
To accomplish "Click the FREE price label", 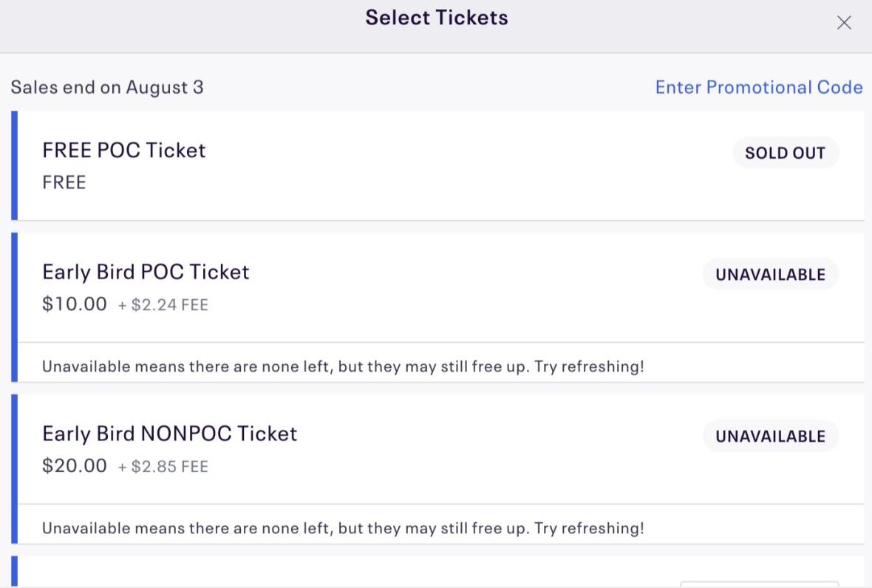I will [64, 182].
